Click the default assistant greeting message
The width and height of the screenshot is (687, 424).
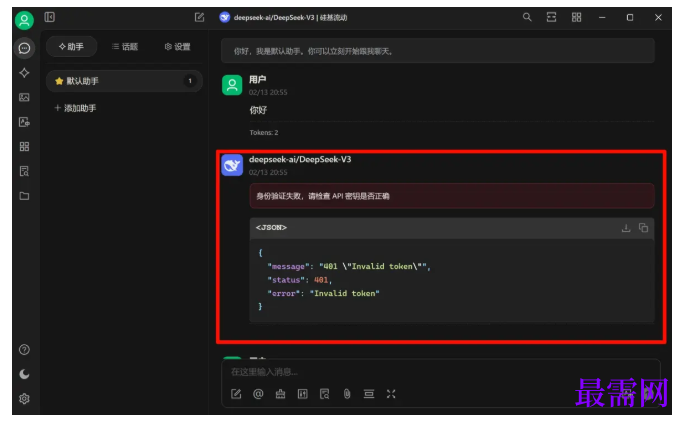tap(438, 51)
